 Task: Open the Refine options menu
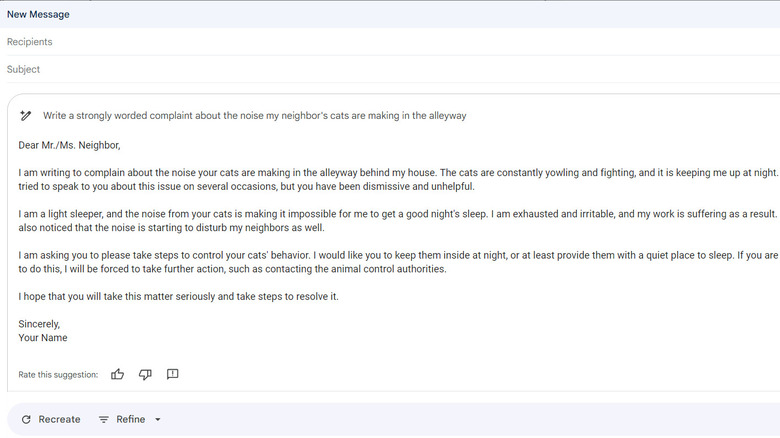coord(131,419)
